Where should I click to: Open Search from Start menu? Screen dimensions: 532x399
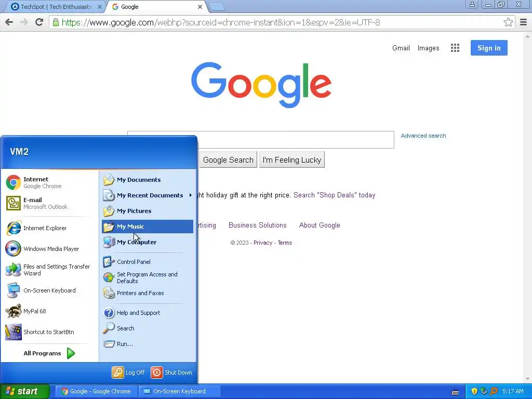click(148, 328)
